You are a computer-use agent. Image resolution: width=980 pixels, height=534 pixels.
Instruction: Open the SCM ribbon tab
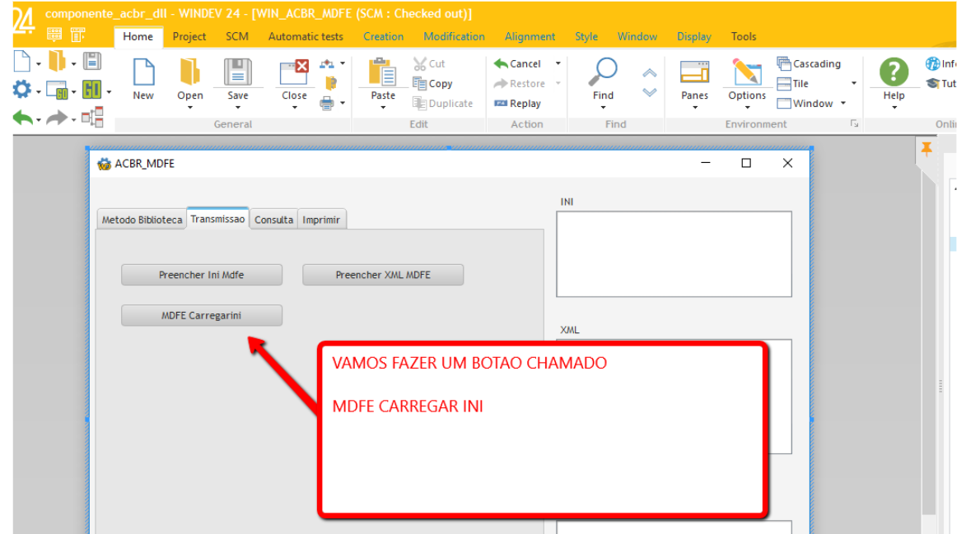[x=237, y=36]
